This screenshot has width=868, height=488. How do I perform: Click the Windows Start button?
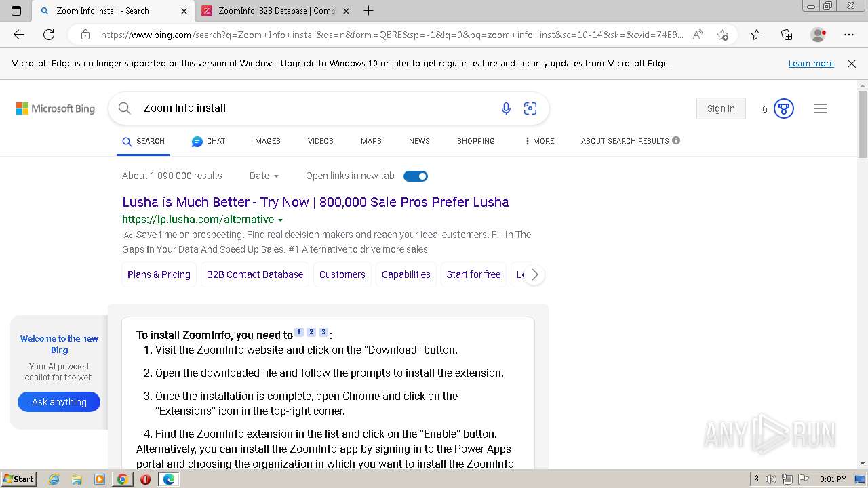tap(18, 479)
